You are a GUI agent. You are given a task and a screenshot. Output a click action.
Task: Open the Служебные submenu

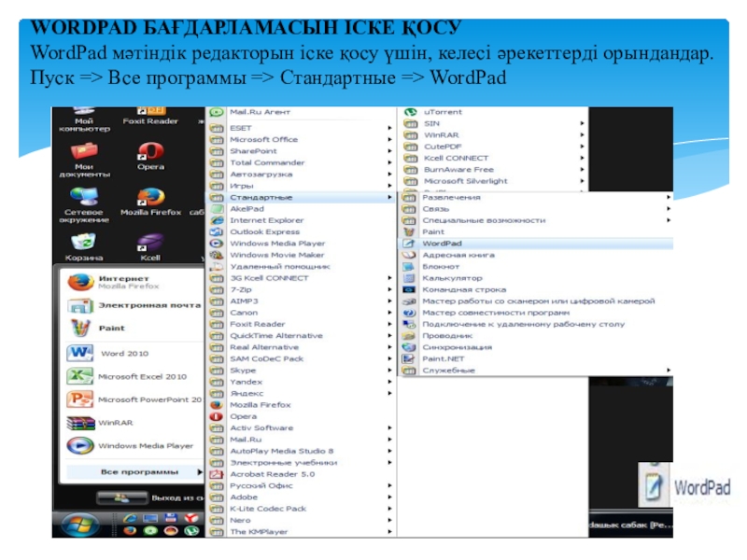pyautogui.click(x=536, y=371)
